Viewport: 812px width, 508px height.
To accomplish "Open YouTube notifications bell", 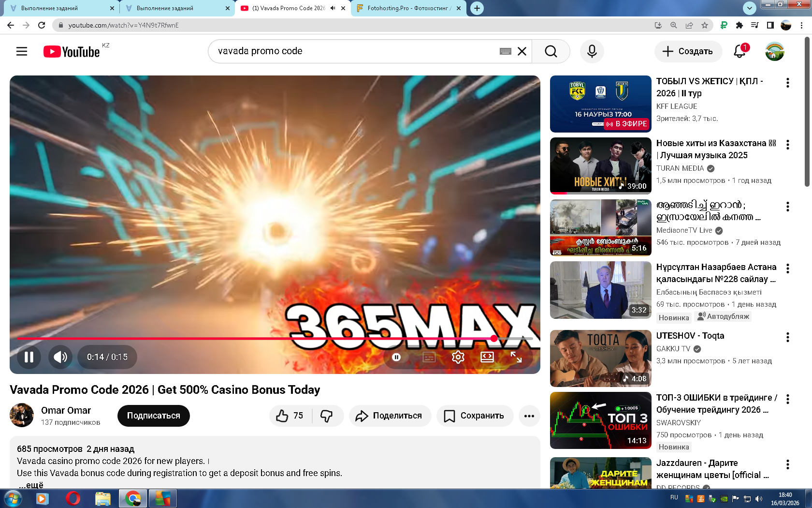I will 740,51.
